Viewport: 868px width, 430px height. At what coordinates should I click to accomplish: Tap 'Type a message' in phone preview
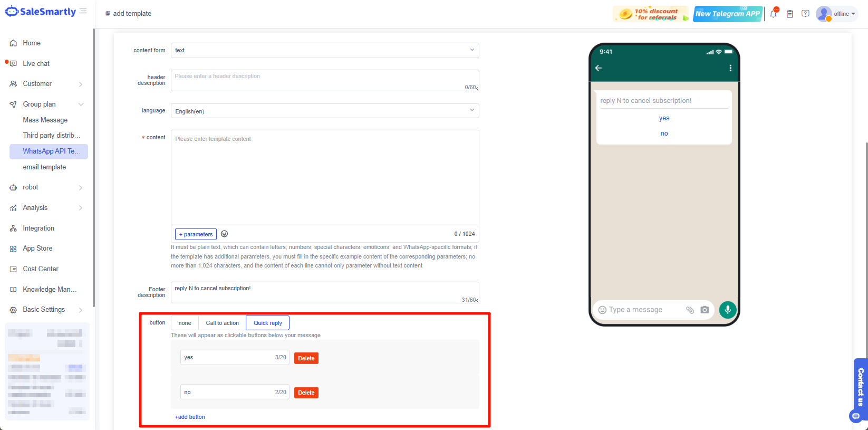(635, 310)
